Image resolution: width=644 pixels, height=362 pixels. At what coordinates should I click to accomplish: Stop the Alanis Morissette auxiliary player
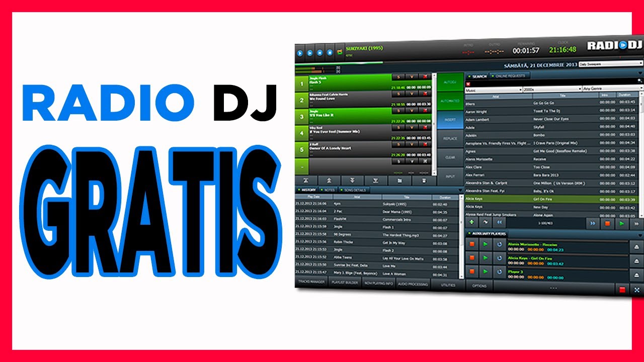coord(472,244)
